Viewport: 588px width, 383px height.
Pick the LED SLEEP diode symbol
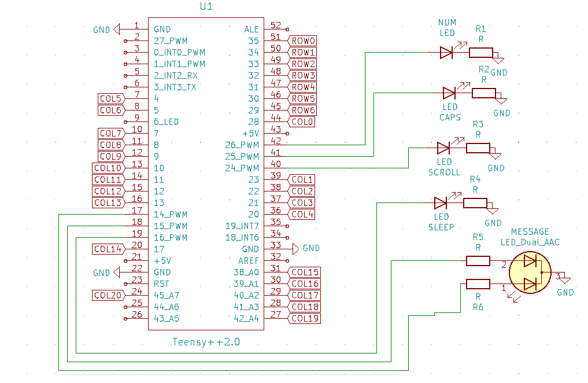[x=441, y=203]
